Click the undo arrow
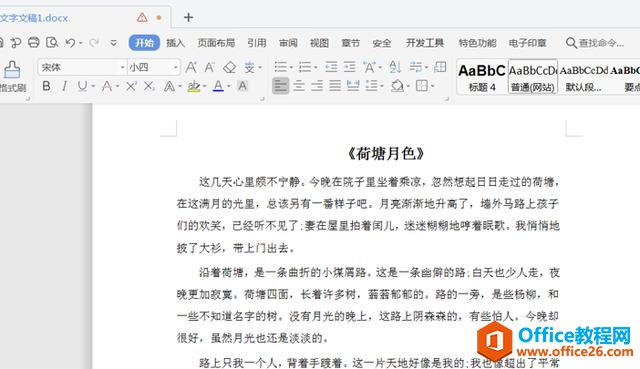This screenshot has width=640, height=369. point(70,42)
